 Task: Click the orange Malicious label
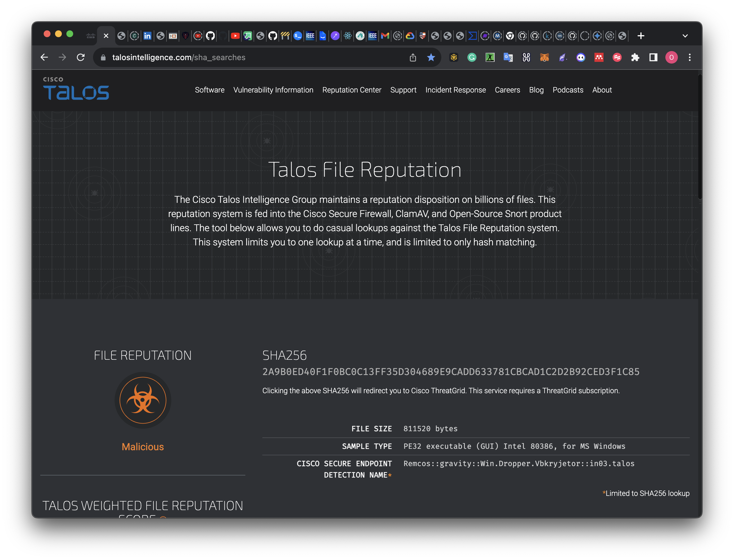143,447
